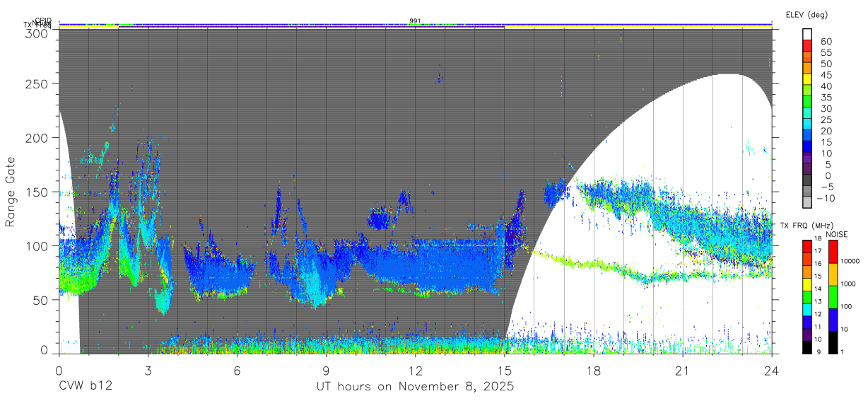Image resolution: width=868 pixels, height=401 pixels.
Task: Click the red 18 MHz TX FRQ swatch
Action: coord(807,245)
